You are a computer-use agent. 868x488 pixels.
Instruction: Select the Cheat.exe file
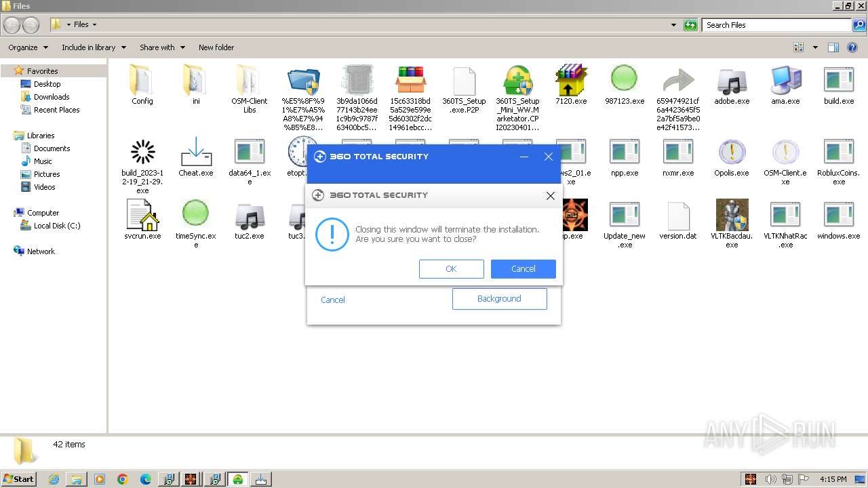196,157
